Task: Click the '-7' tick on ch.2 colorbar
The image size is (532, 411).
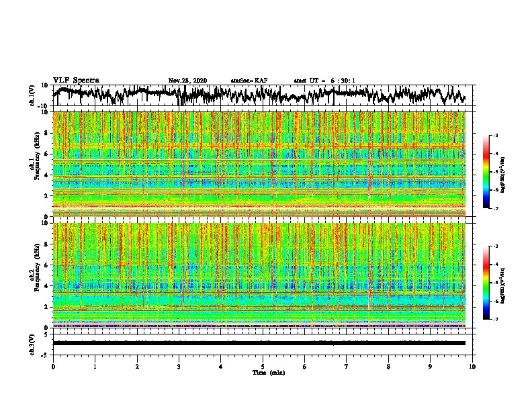Action: coord(496,319)
